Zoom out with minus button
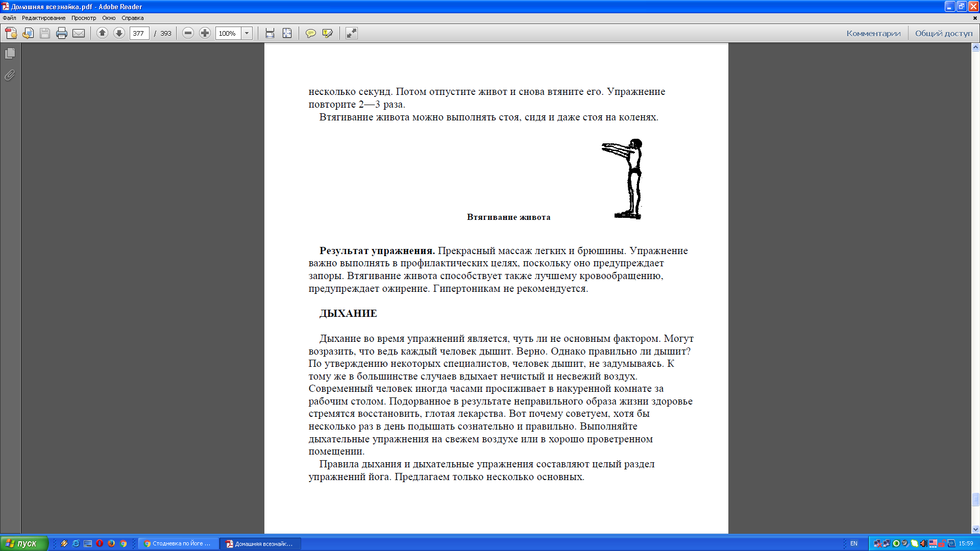980x551 pixels. 188,33
